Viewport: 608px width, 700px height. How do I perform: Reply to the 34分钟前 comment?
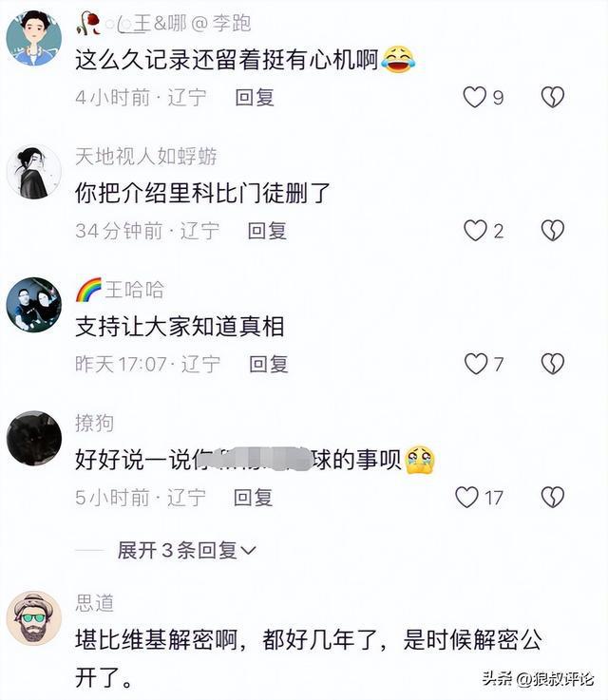pyautogui.click(x=267, y=231)
